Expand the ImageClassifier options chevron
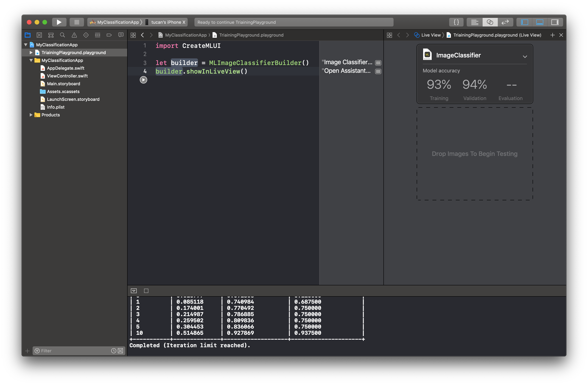588x385 pixels. [525, 57]
